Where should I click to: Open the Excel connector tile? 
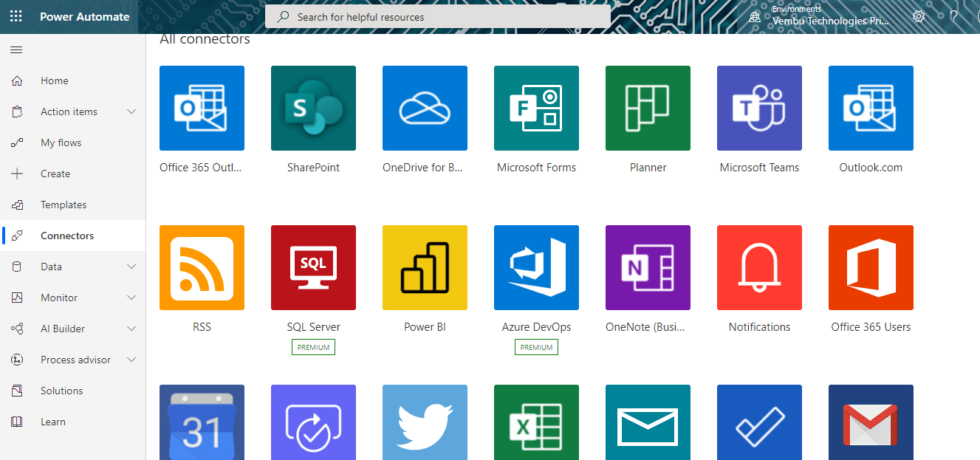536,422
